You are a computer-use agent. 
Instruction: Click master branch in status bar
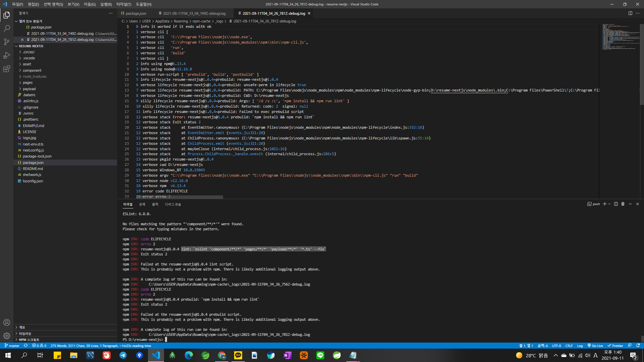(12, 346)
